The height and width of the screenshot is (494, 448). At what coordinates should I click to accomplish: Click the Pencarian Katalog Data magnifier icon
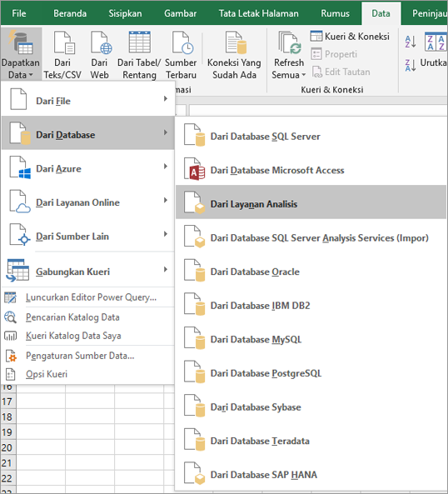tap(10, 317)
